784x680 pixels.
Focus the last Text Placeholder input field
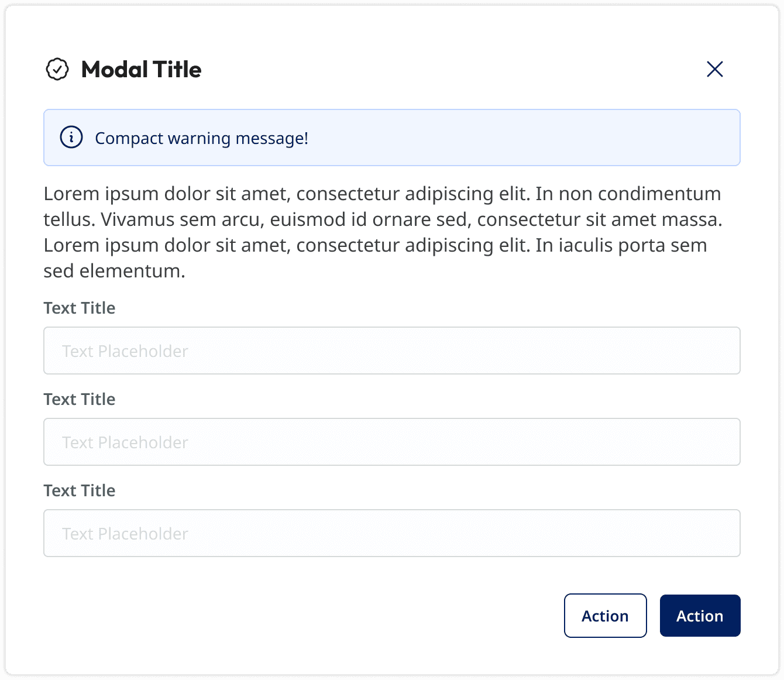click(392, 533)
